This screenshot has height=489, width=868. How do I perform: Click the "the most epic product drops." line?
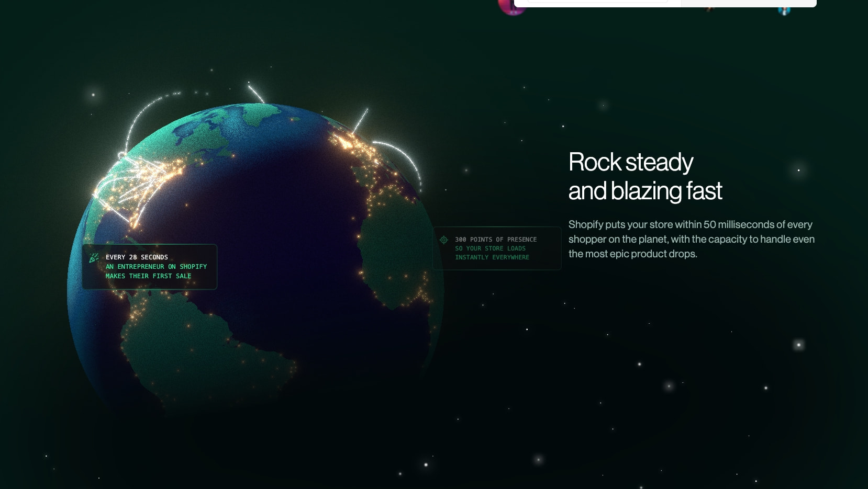(x=633, y=254)
